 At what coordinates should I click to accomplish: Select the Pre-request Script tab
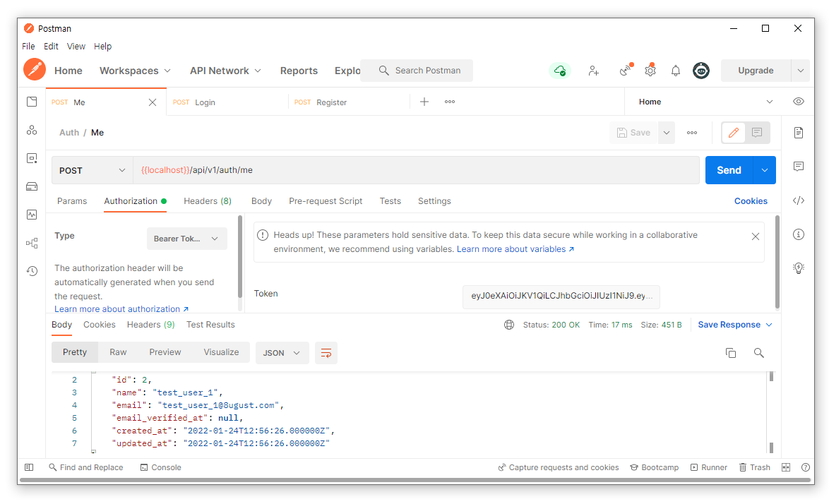coord(326,201)
